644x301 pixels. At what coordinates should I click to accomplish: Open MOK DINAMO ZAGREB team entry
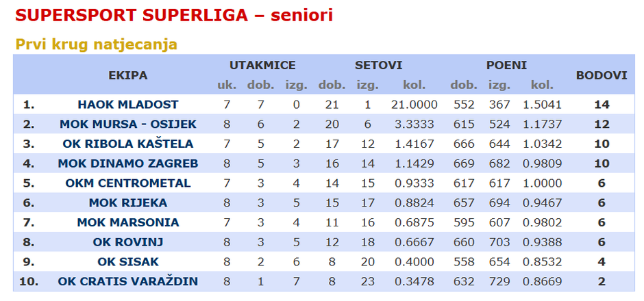[x=128, y=163]
